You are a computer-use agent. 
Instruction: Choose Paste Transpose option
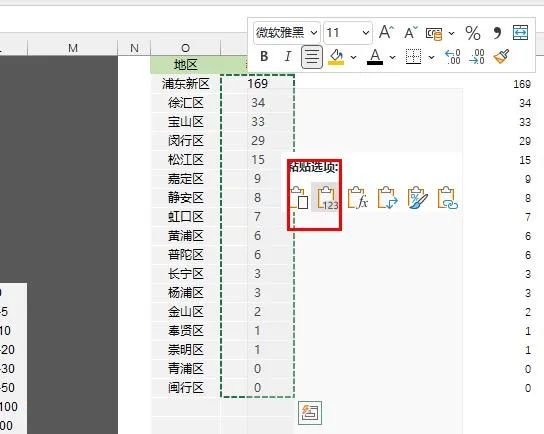(x=387, y=198)
